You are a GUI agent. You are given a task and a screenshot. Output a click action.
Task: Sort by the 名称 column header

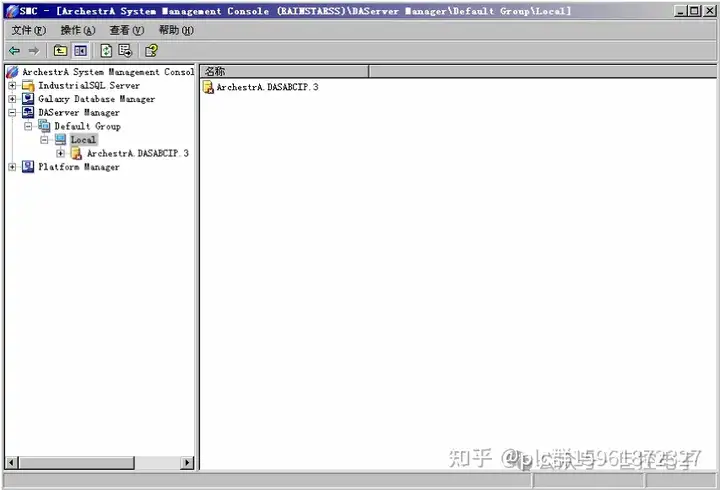point(285,71)
